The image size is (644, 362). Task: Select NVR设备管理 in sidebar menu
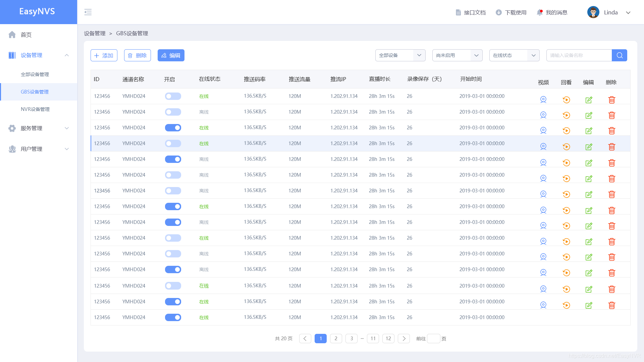[x=35, y=109]
